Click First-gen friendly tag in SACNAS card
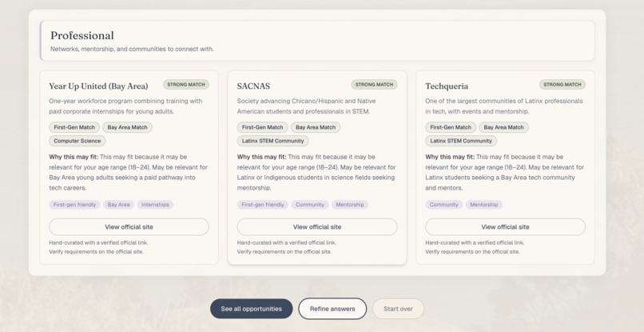The height and width of the screenshot is (332, 644). pyautogui.click(x=262, y=205)
